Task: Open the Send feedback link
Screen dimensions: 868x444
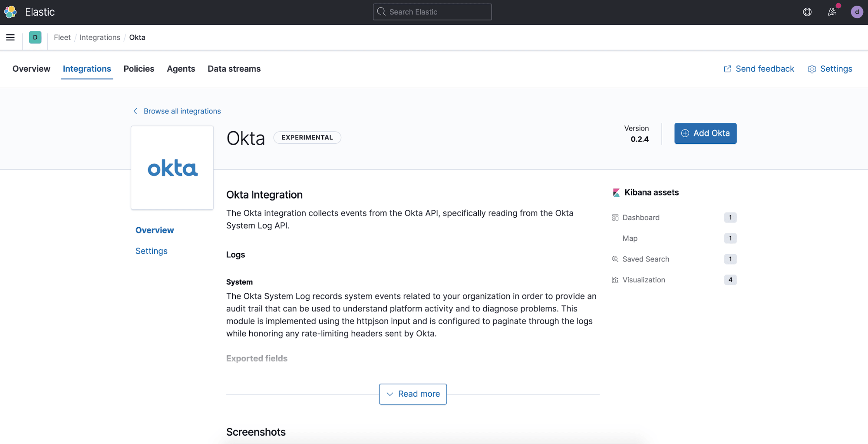Action: [x=758, y=69]
